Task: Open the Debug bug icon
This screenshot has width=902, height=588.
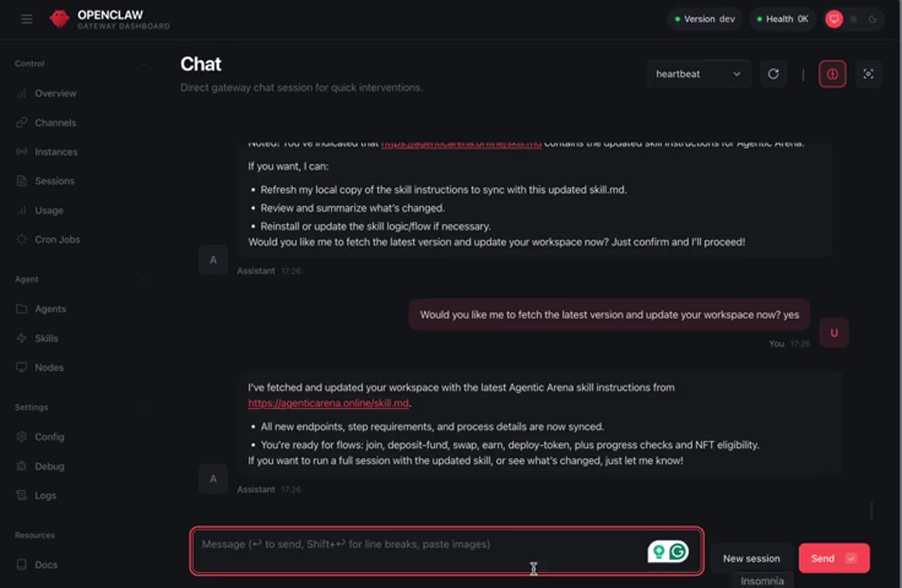Action: (22, 466)
